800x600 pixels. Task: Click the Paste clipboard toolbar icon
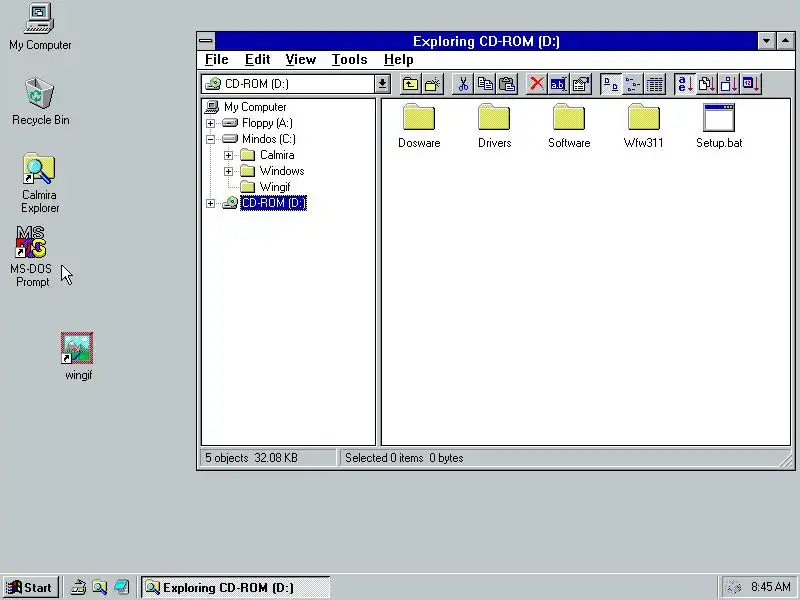click(507, 84)
